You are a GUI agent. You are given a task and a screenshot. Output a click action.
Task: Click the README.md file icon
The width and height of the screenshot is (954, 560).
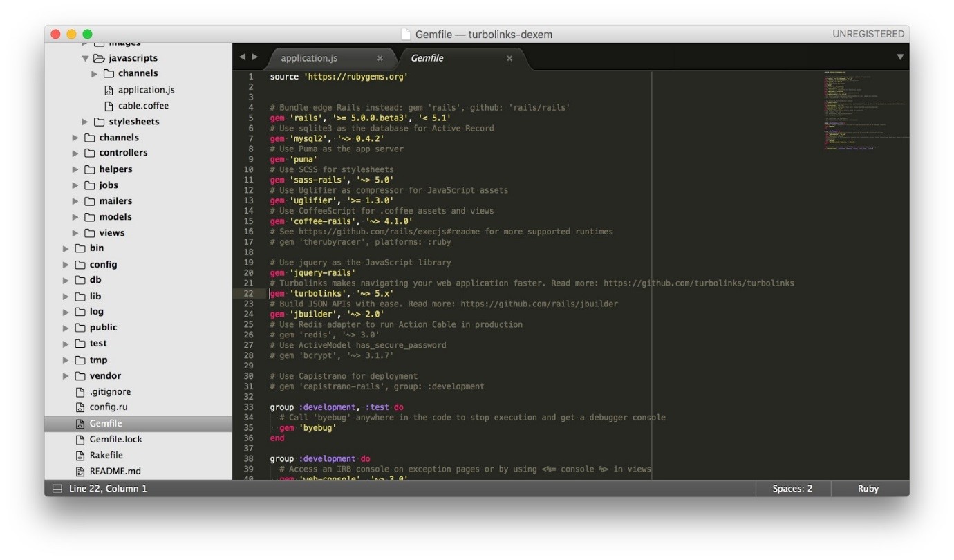[80, 472]
